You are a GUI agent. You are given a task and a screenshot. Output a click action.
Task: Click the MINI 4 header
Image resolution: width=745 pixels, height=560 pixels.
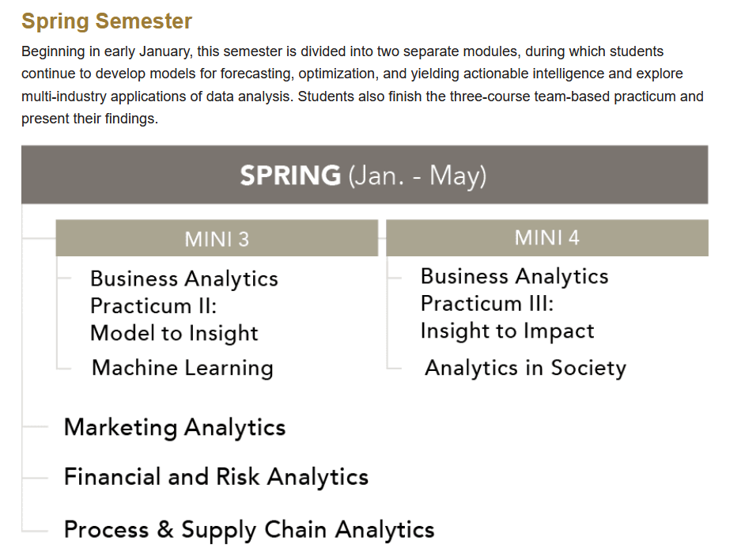546,238
